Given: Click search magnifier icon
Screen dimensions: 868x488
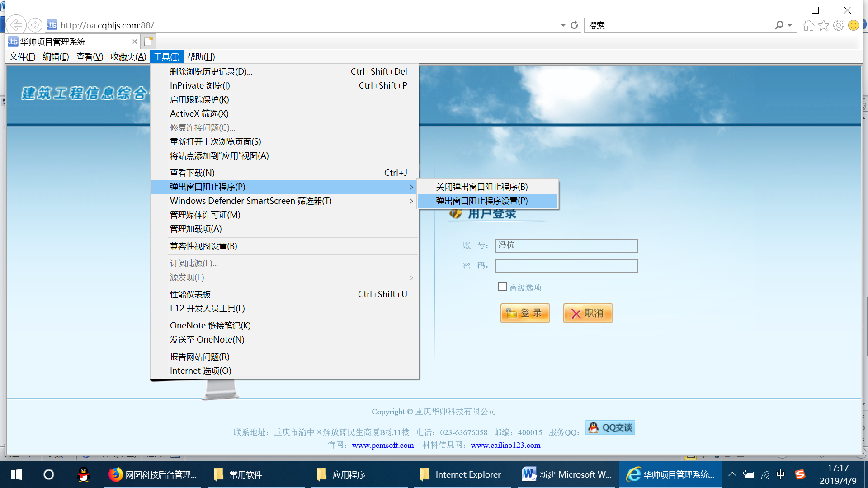Looking at the screenshot, I should (x=779, y=25).
